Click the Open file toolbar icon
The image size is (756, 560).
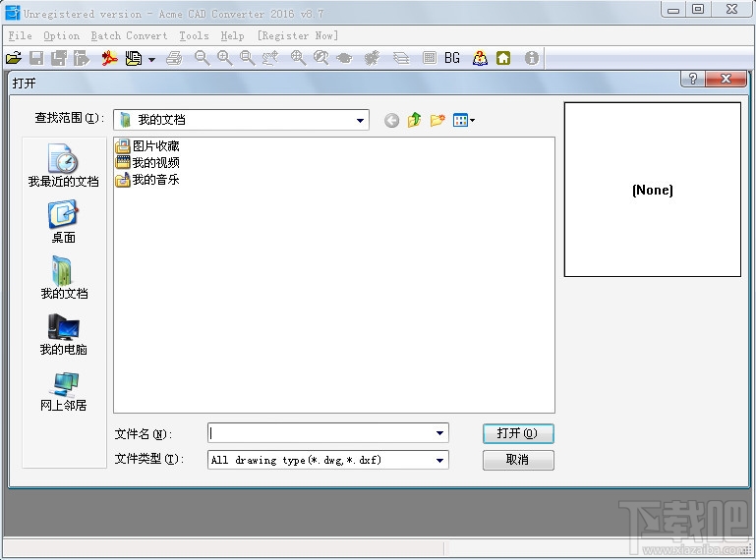[14, 58]
